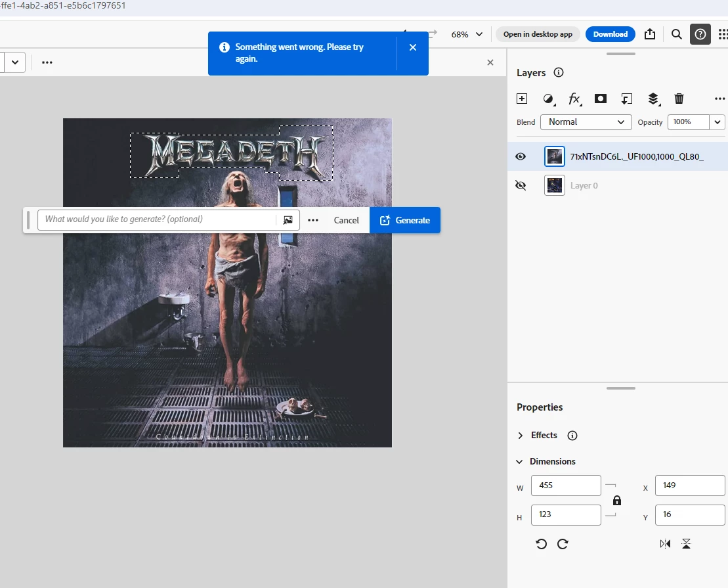Add a layer mask
Viewport: 728px width, 588px height.
point(601,99)
